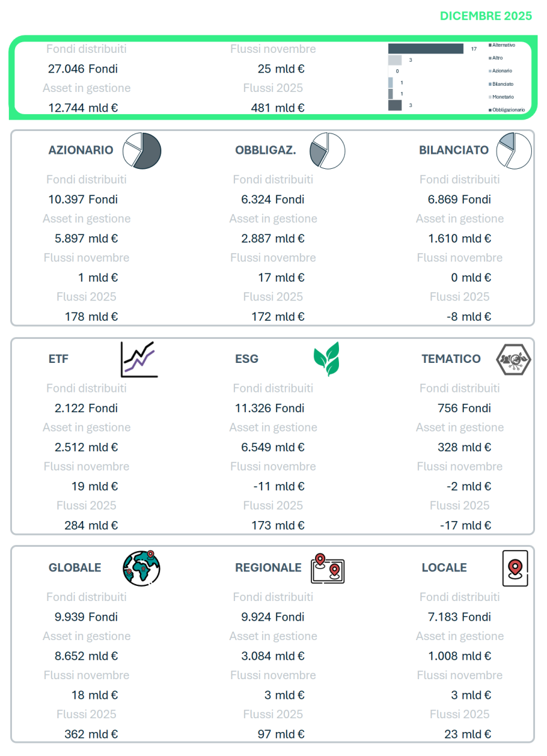Image resolution: width=547 pixels, height=756 pixels.
Task: Click the Globale globe icon
Action: click(141, 568)
